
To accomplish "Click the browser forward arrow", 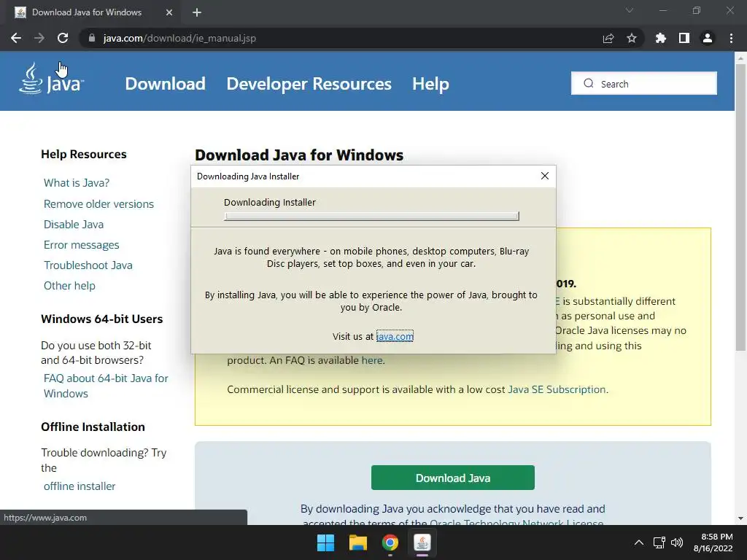I will 39,38.
